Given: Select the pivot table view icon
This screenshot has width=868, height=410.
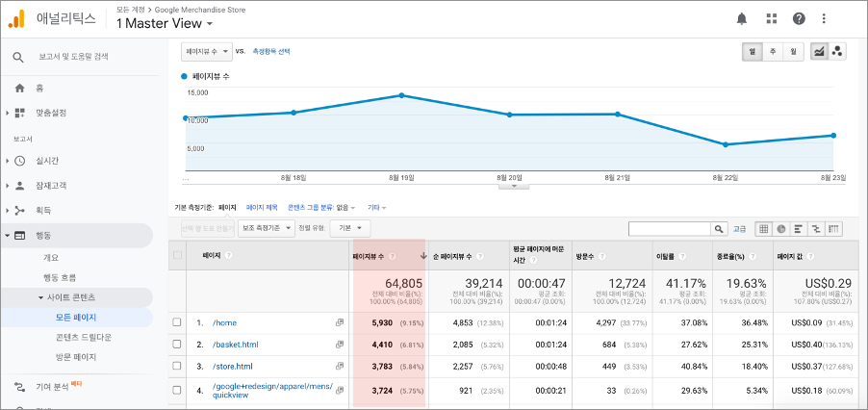Looking at the screenshot, I should pyautogui.click(x=833, y=228).
